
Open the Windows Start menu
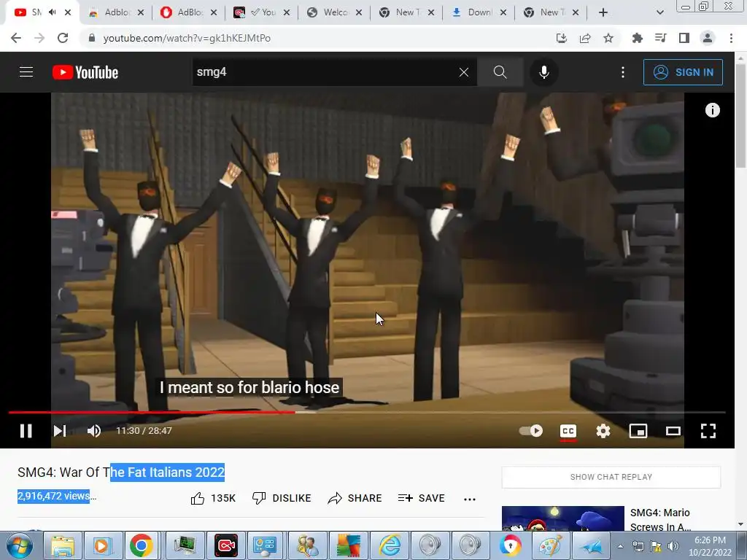(19, 545)
